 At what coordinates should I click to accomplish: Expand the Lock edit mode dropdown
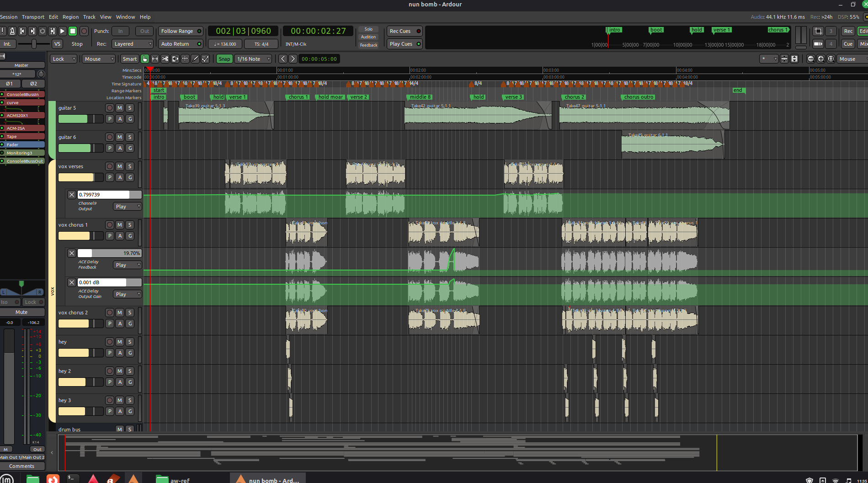pos(63,59)
